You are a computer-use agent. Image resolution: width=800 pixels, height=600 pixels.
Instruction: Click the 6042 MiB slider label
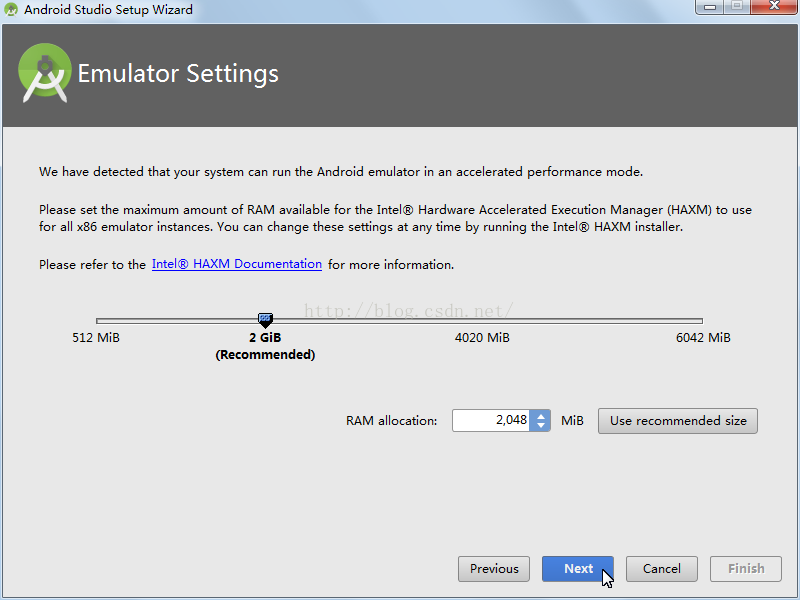tap(703, 337)
